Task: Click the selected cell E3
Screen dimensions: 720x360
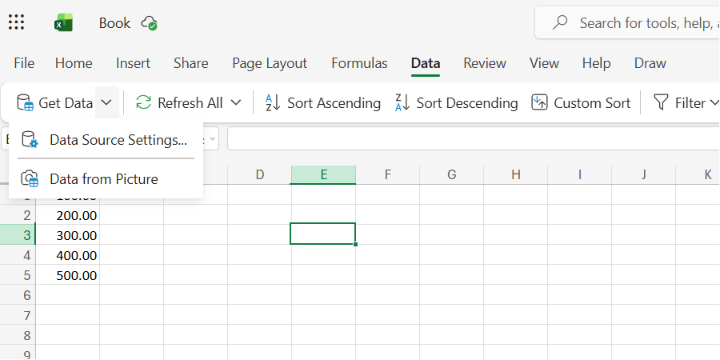Action: click(323, 233)
